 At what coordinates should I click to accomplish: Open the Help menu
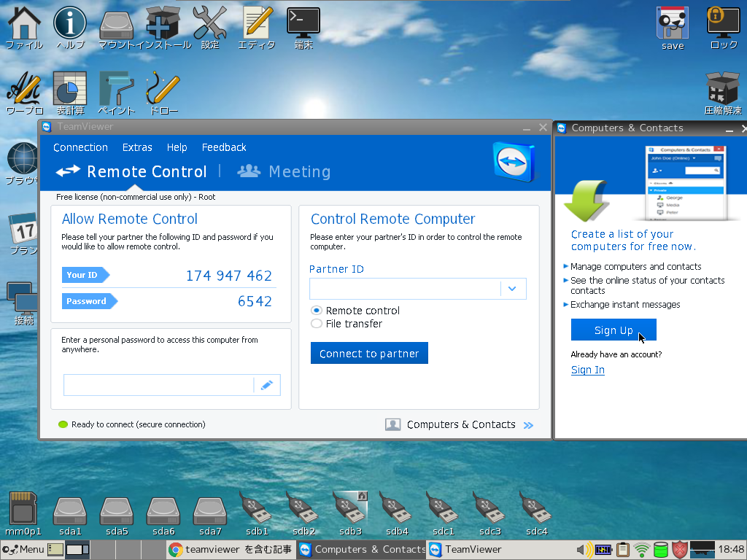point(177,147)
